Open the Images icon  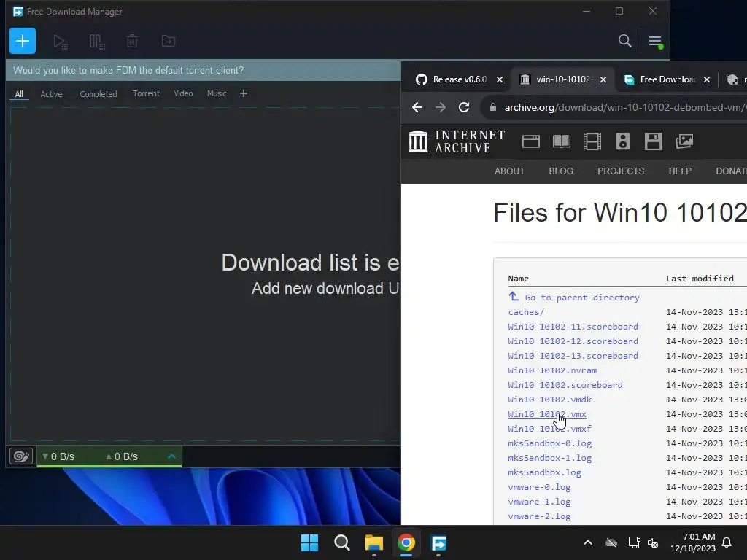[x=684, y=141]
